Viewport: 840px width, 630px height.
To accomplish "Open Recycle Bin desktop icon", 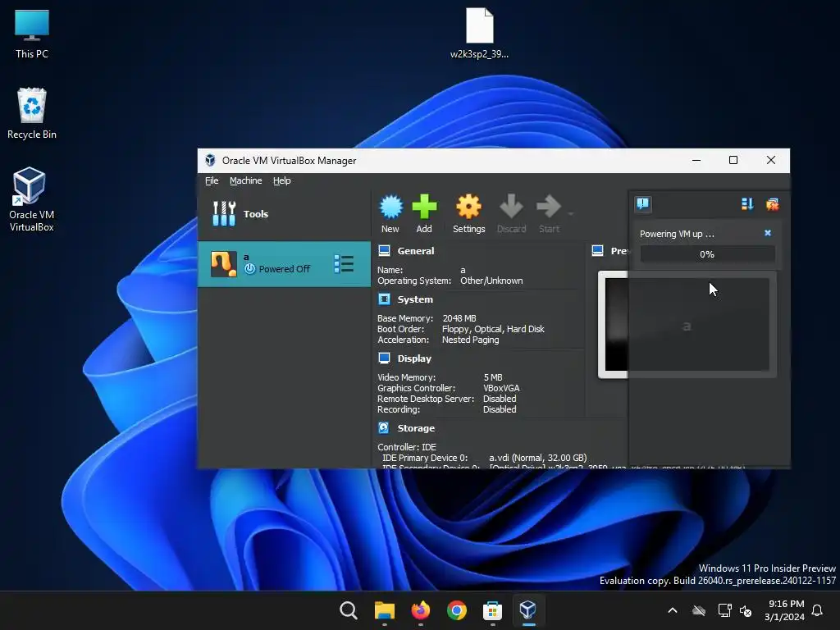I will pyautogui.click(x=32, y=113).
